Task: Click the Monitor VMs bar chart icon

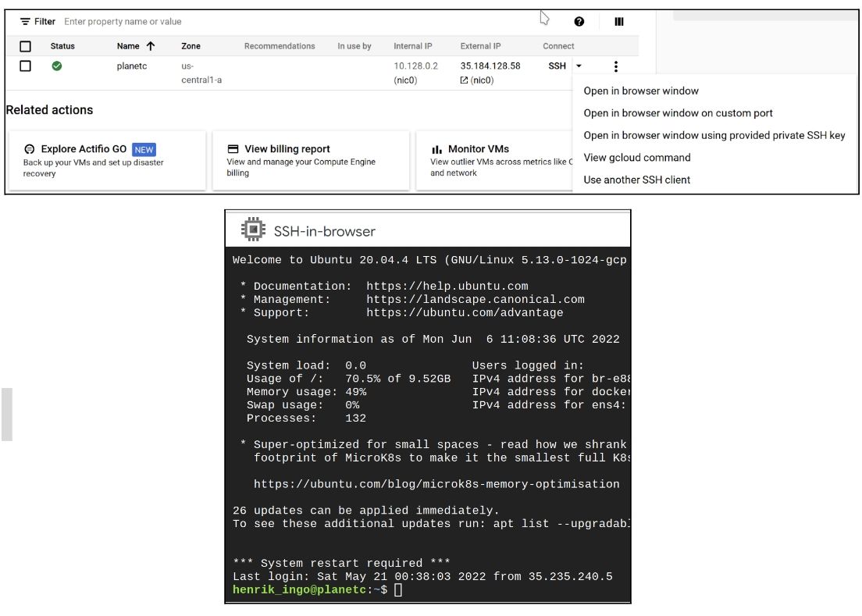Action: [x=436, y=149]
